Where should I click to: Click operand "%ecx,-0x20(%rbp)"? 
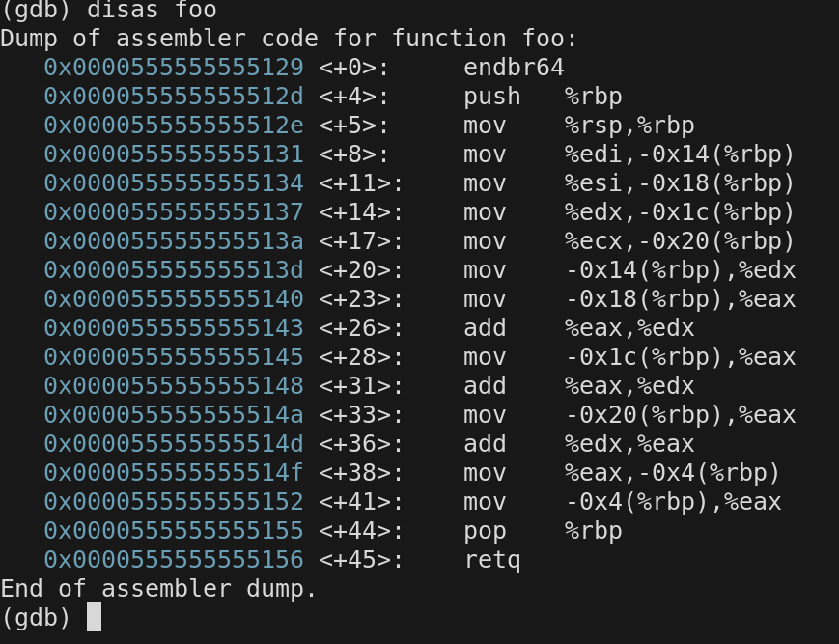(680, 241)
